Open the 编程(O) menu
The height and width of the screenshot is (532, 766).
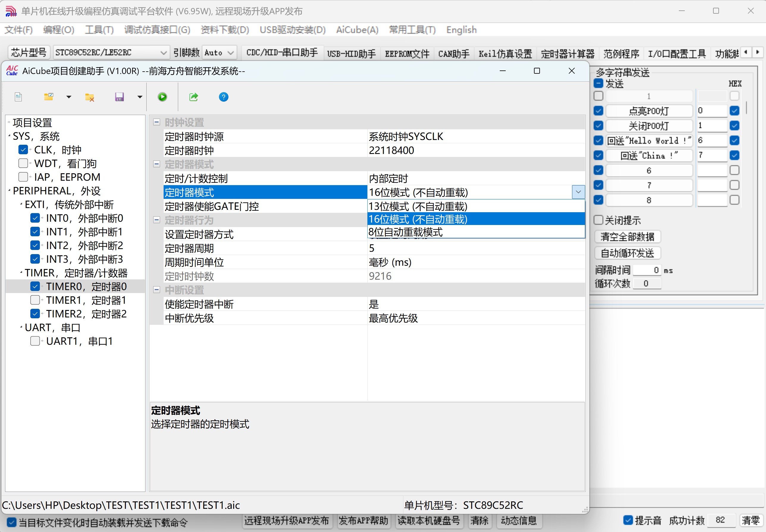point(59,30)
